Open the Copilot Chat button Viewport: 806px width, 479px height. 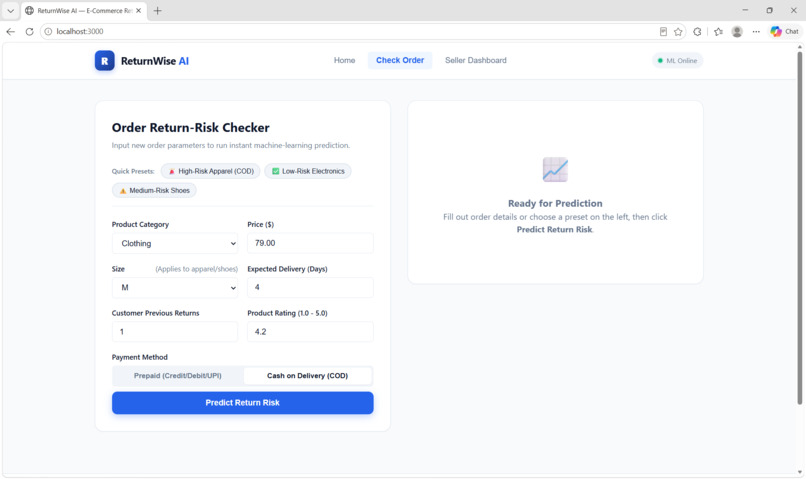(x=784, y=31)
